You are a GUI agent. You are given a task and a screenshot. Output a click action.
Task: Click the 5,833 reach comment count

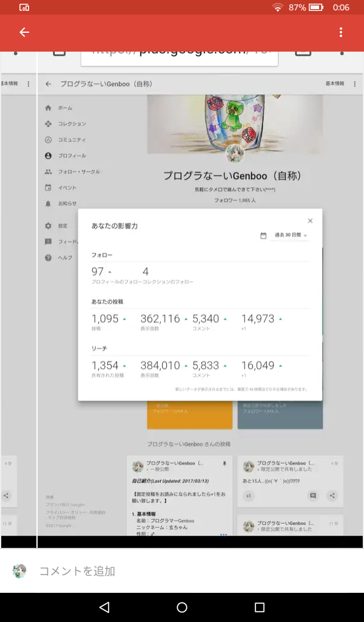click(x=206, y=365)
